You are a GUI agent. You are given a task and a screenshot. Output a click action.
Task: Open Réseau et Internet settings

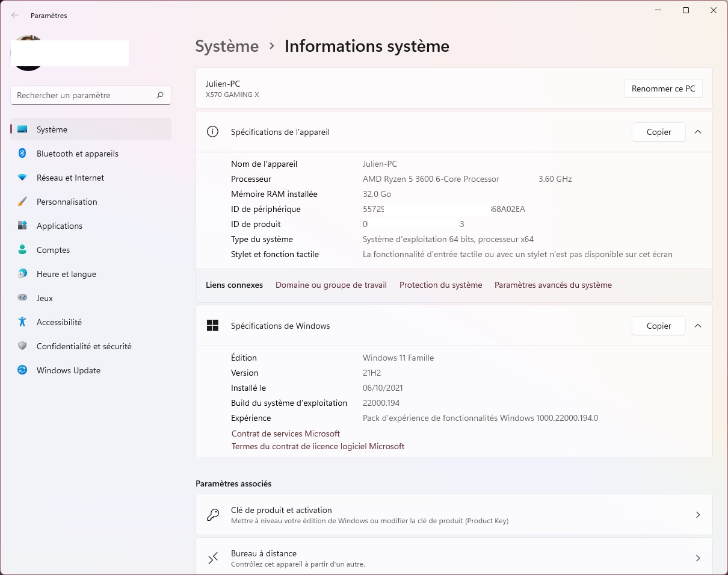coord(91,178)
